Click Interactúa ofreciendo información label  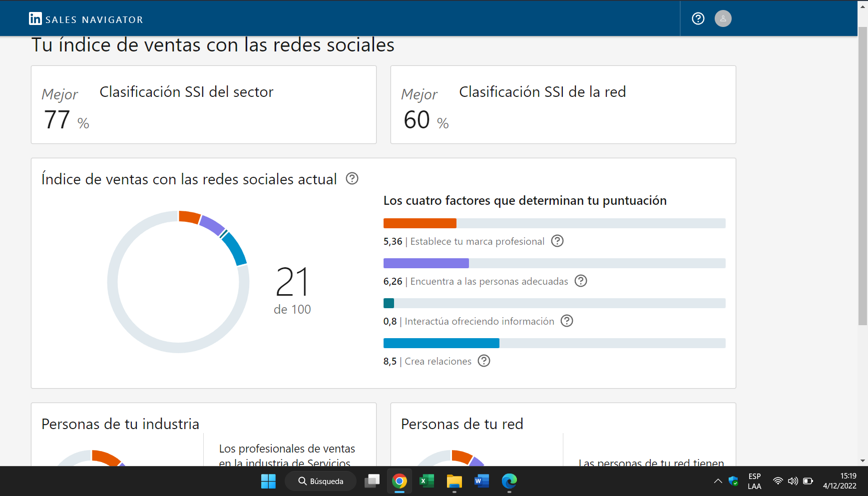tap(479, 321)
